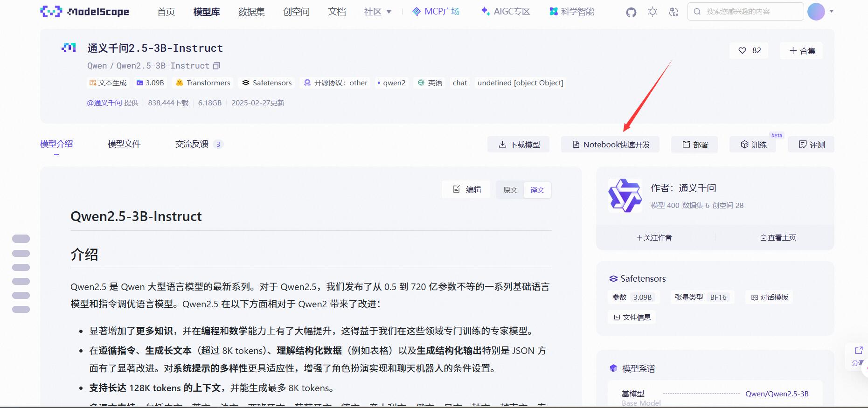Go to AIGC专区
The image size is (868, 408).
click(506, 12)
